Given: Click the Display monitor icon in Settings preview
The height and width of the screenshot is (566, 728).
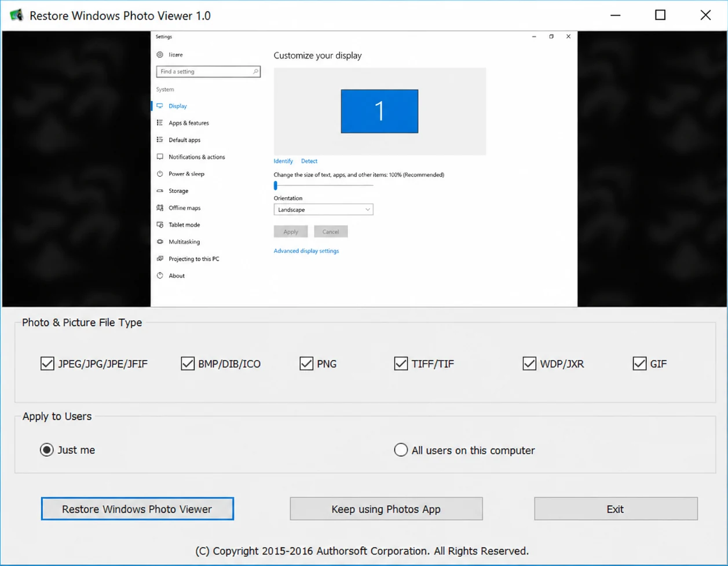Looking at the screenshot, I should 160,106.
